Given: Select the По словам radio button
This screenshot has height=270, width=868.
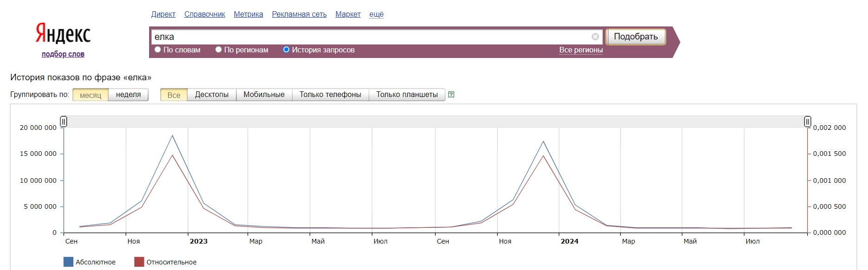Looking at the screenshot, I should coord(158,50).
